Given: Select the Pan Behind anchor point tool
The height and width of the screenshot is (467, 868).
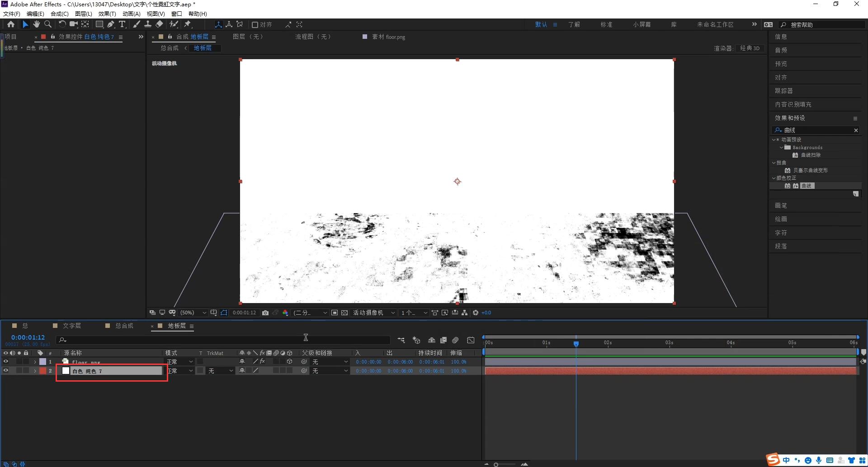Looking at the screenshot, I should [85, 24].
